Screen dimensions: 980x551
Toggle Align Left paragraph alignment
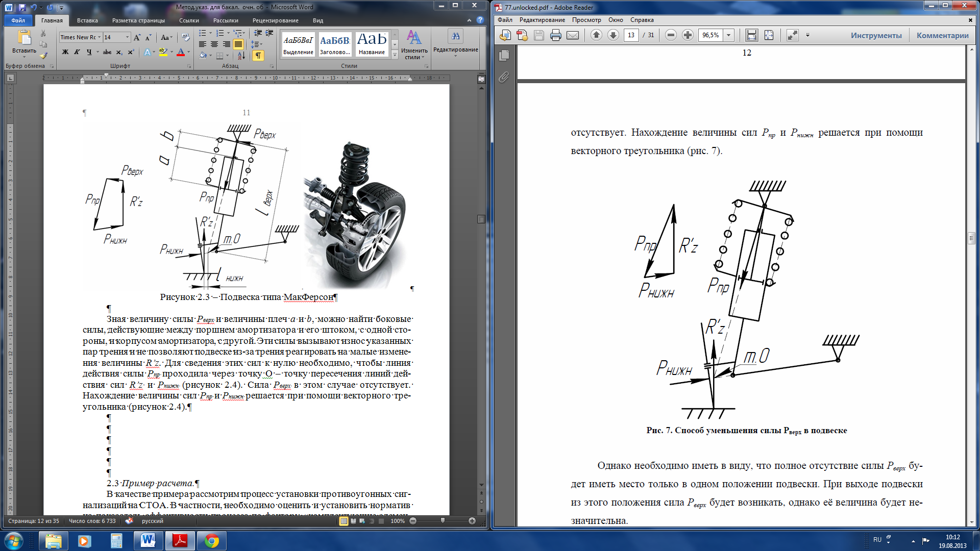(x=202, y=44)
